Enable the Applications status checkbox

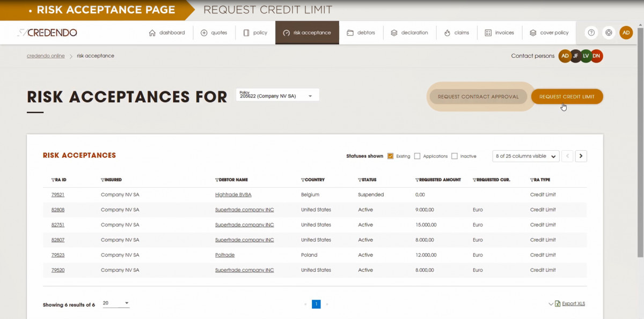click(417, 156)
